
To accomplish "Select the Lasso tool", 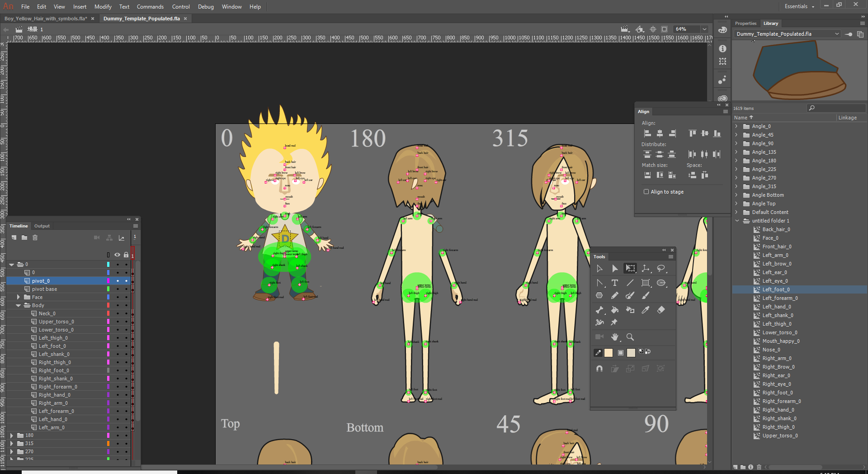I will point(661,269).
